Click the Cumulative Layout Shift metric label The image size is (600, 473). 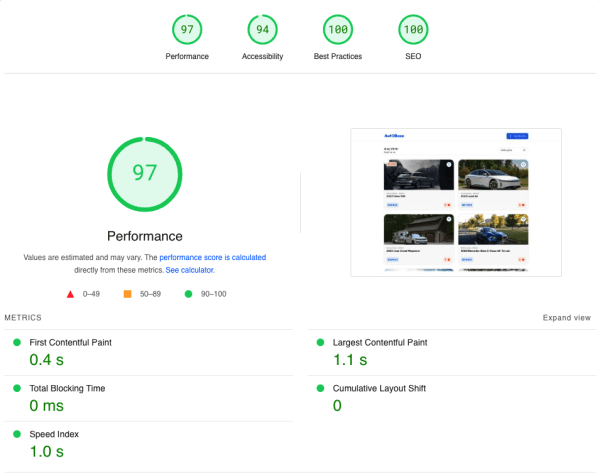pos(379,388)
